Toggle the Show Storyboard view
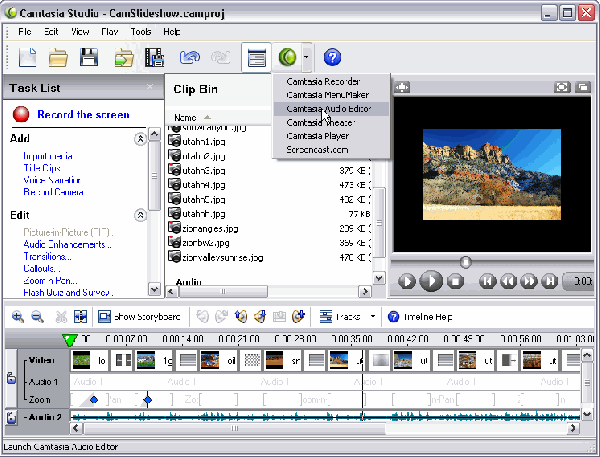The image size is (600, 457). pos(139,317)
